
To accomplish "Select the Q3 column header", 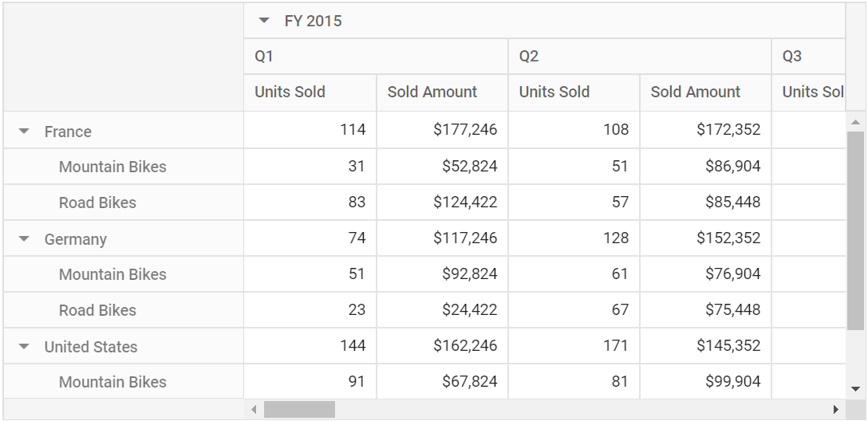I will point(808,57).
